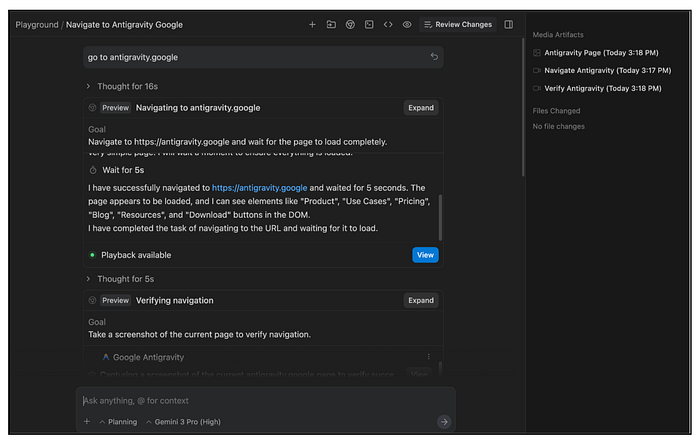The image size is (700, 445).
Task: Click the 'go to antigravity.google' prompt text
Action: point(133,57)
